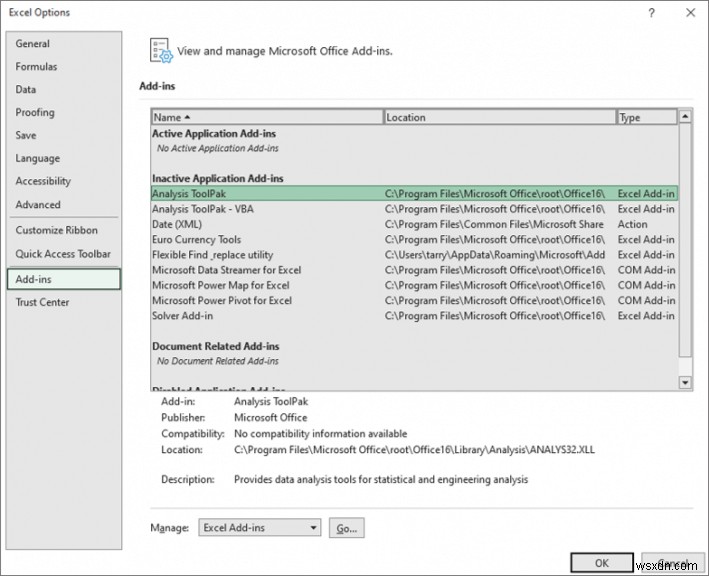Select Microsoft Power Pivot for Excel
709x576 pixels.
pyautogui.click(x=414, y=301)
